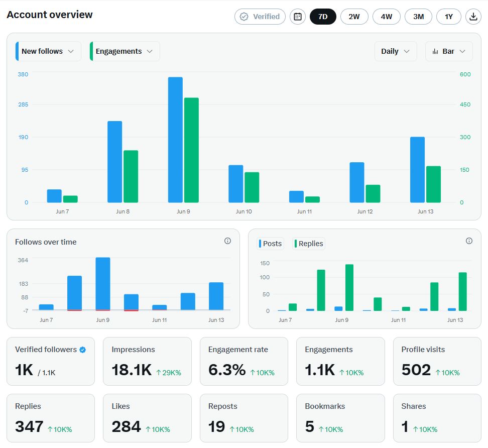The height and width of the screenshot is (448, 488).
Task: Open the Profile visits 502 card
Action: [437, 361]
